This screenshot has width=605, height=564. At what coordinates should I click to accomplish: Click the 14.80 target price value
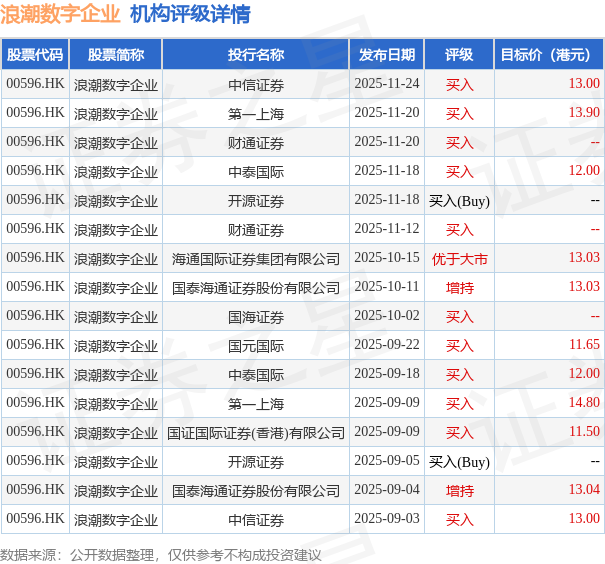pos(583,403)
